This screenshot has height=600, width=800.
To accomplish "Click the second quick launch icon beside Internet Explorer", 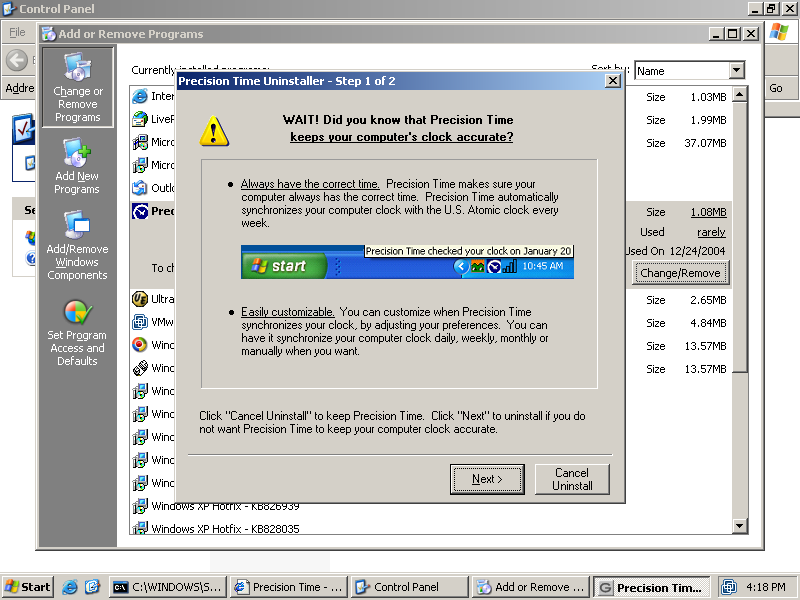I will 92,587.
